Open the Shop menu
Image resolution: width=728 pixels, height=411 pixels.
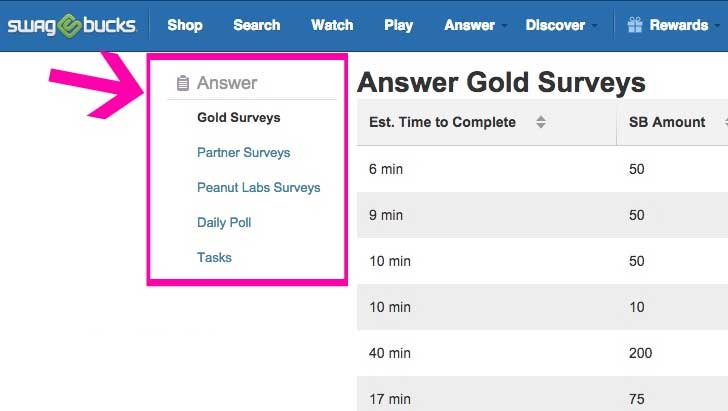[x=185, y=25]
